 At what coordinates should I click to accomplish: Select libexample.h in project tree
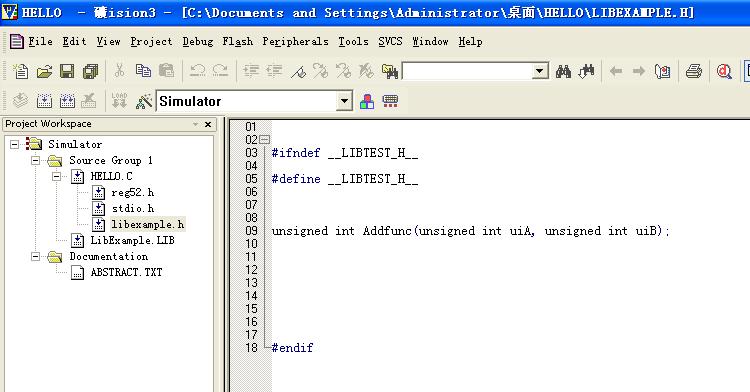click(148, 224)
